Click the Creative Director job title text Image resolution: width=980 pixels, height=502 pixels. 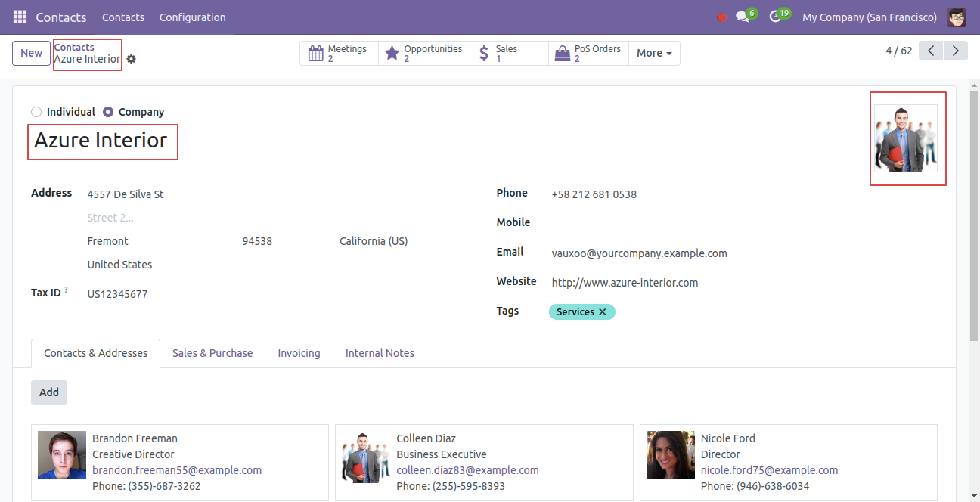coord(133,454)
